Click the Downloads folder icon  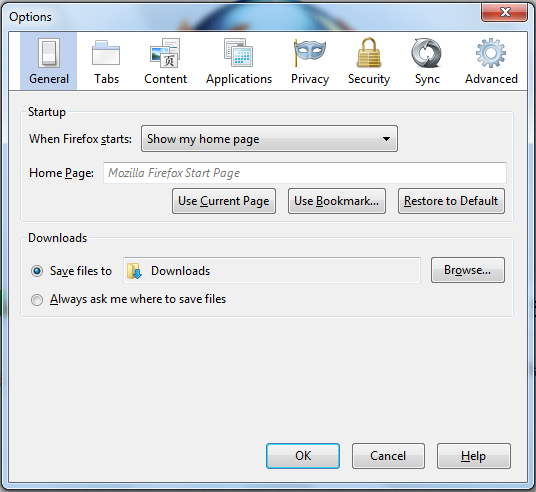[x=134, y=271]
